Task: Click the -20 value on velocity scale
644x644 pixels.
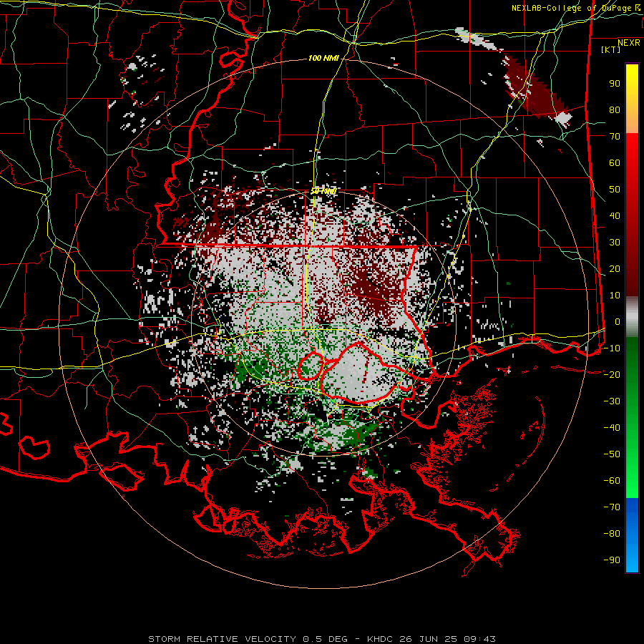Action: 612,375
